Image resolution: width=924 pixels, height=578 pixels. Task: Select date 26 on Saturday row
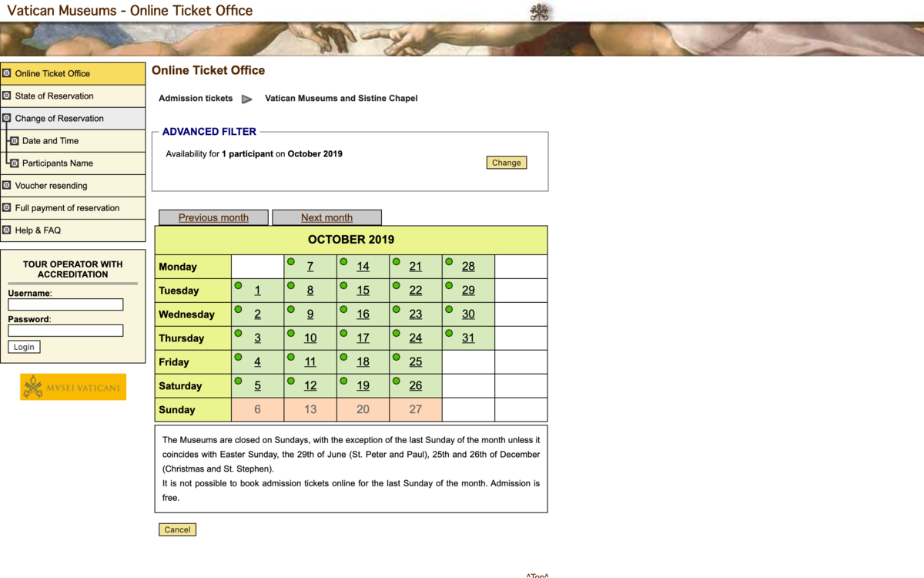click(416, 386)
